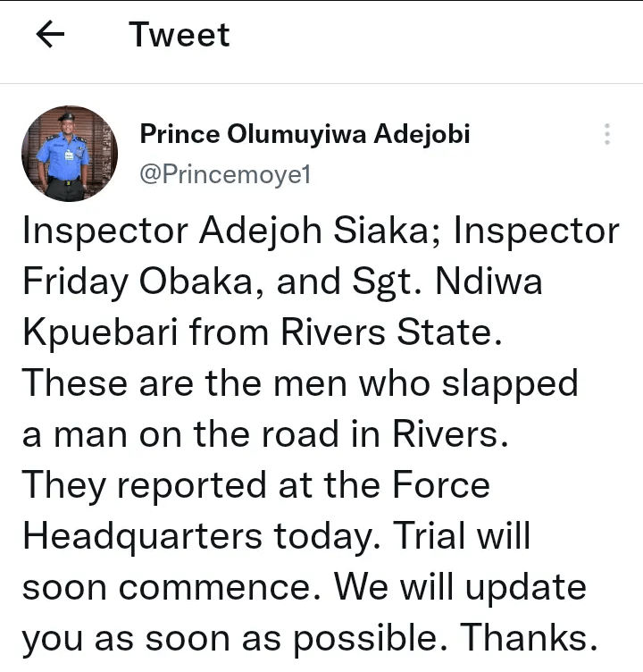This screenshot has height=672, width=643.
Task: Open the @Princemoye1 handle link
Action: (x=224, y=175)
